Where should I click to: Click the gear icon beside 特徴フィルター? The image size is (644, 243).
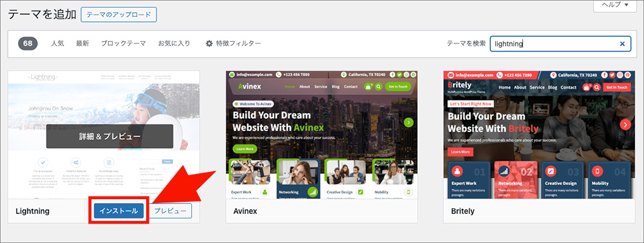click(x=209, y=43)
